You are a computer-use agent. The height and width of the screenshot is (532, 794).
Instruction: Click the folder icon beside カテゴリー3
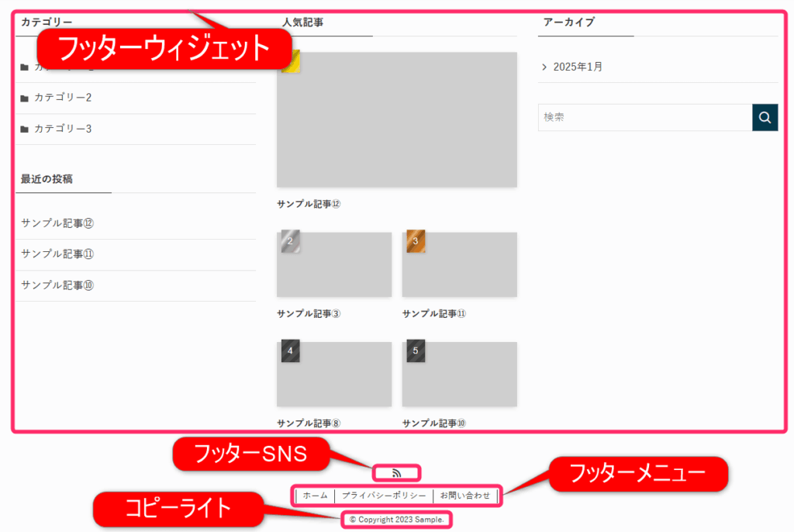pos(24,130)
